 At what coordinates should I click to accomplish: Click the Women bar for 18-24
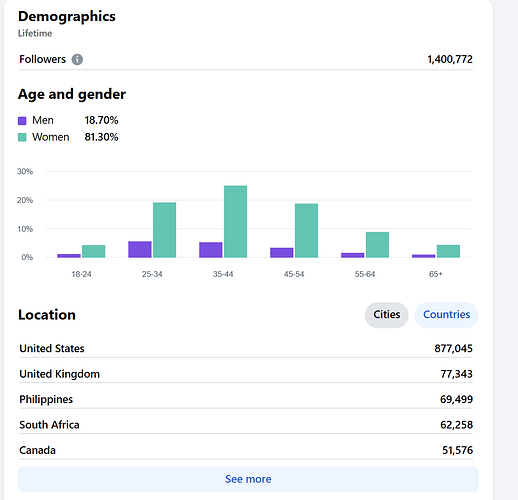(94, 251)
